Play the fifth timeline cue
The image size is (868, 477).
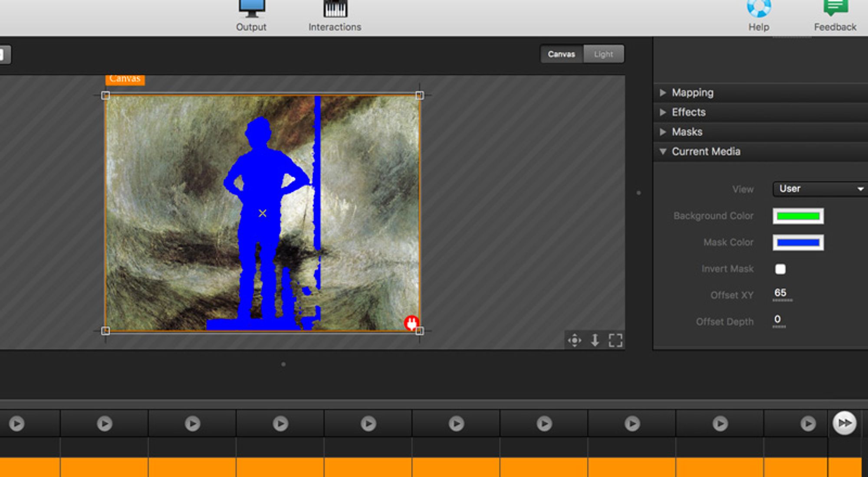368,423
